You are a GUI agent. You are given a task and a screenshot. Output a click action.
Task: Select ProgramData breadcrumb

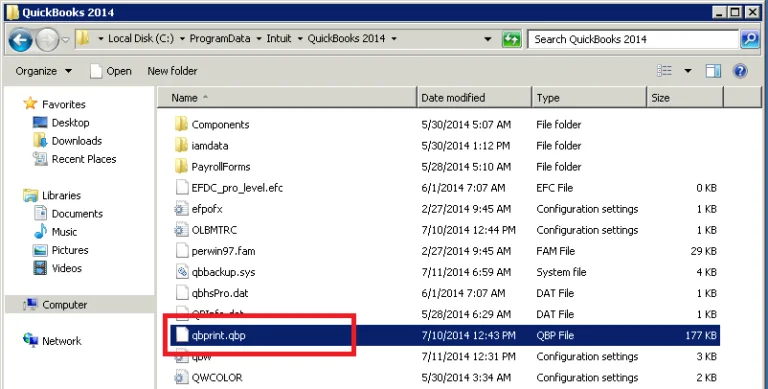[x=220, y=39]
